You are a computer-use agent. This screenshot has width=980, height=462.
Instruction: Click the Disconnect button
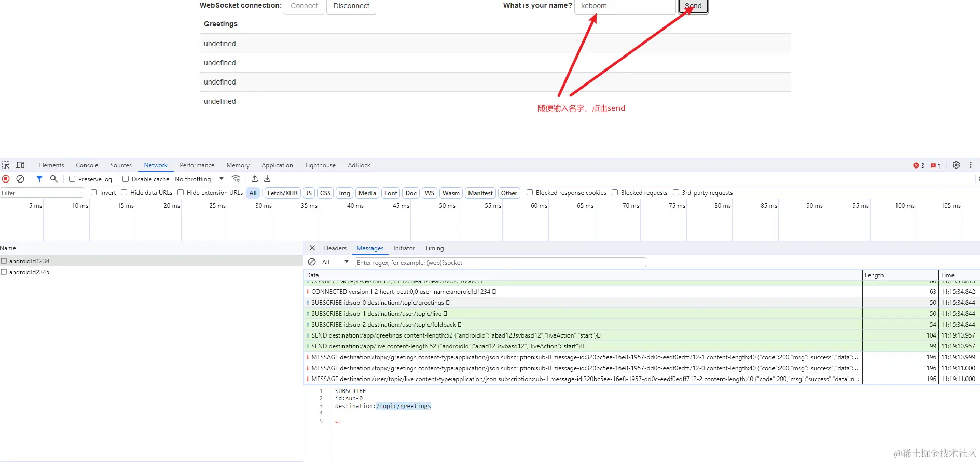351,6
